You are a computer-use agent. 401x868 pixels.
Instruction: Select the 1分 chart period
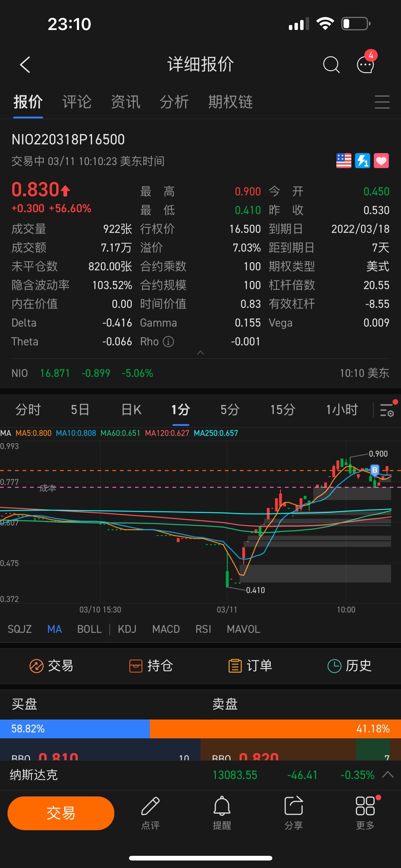click(x=181, y=410)
